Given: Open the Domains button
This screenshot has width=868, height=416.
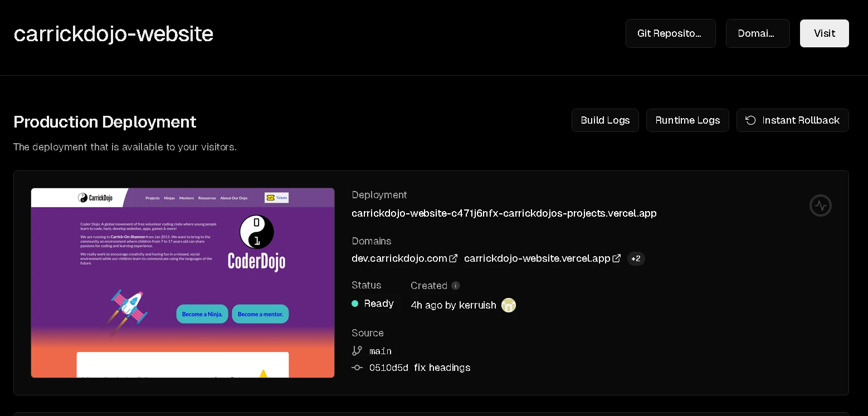Looking at the screenshot, I should (758, 33).
